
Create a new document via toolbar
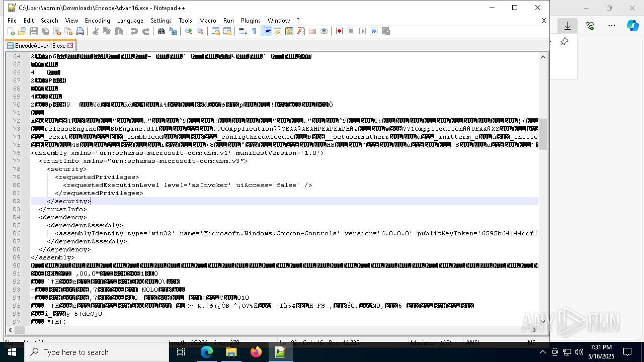pos(11,31)
